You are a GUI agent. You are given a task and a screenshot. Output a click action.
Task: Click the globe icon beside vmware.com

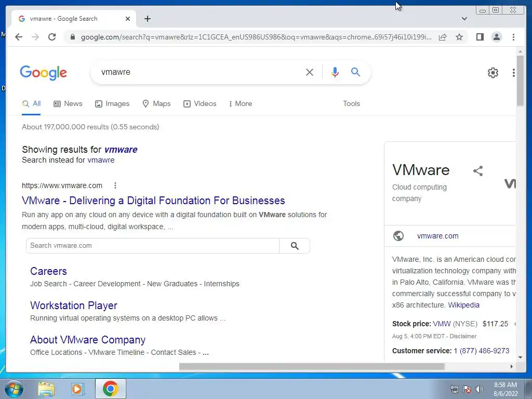click(x=398, y=236)
